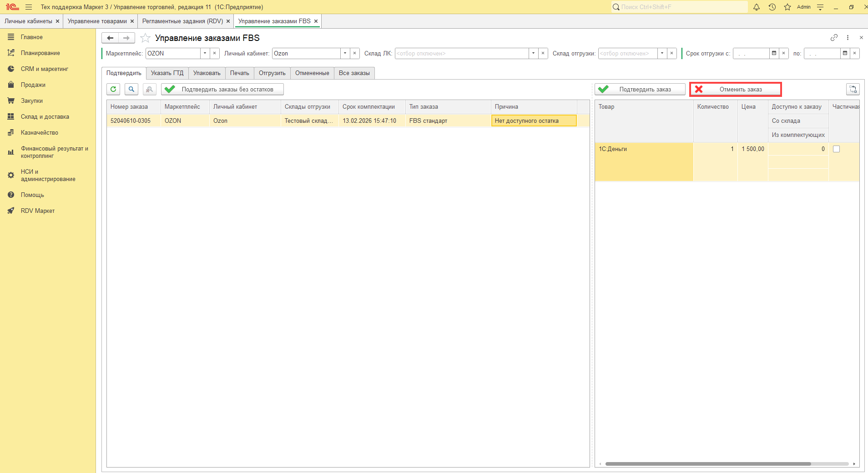This screenshot has width=868, height=473.
Task: Toggle partial checkbox for 1С:Деньги row
Action: click(x=836, y=149)
